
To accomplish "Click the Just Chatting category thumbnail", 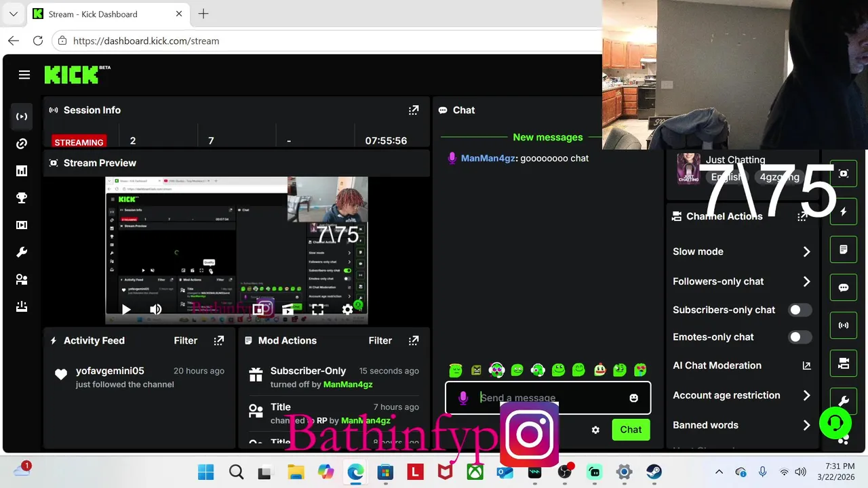I will point(688,169).
